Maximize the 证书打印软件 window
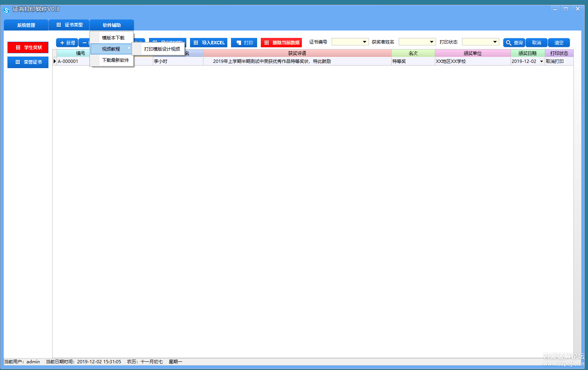This screenshot has width=588, height=370. 566,9
